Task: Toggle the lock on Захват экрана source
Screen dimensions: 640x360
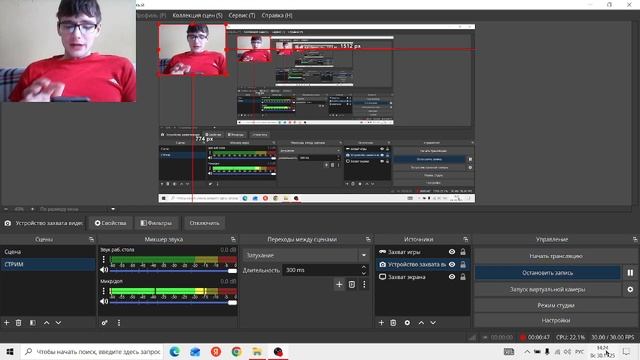Action: point(463,277)
